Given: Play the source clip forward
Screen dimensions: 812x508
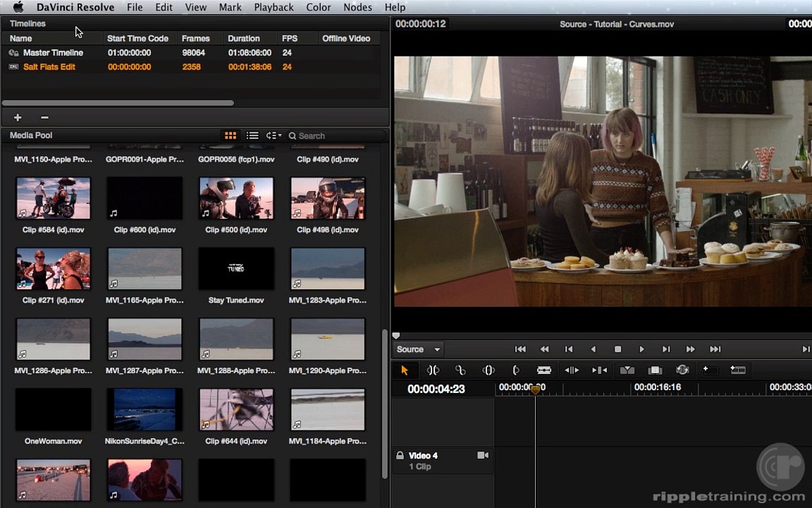Looking at the screenshot, I should point(641,349).
